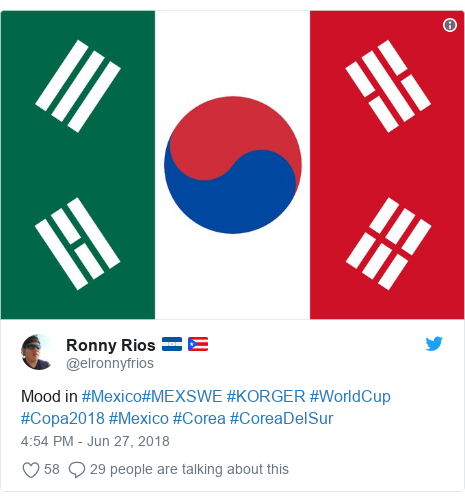The width and height of the screenshot is (465, 502).
Task: Open the #CoreaDelSur hashtag
Action: tap(282, 418)
